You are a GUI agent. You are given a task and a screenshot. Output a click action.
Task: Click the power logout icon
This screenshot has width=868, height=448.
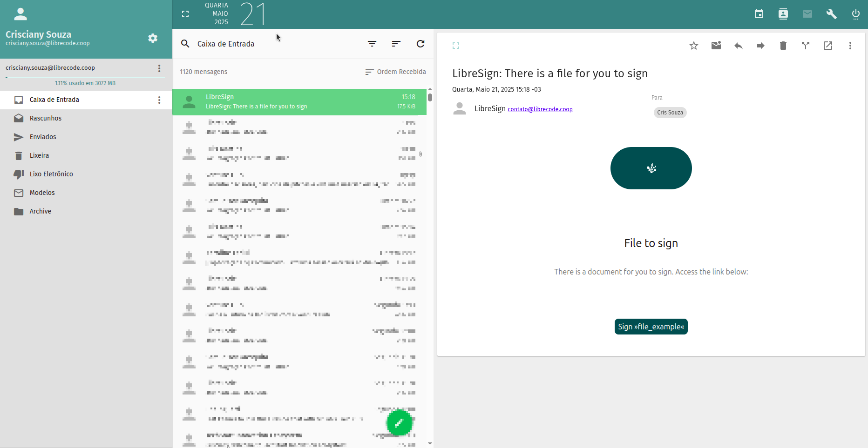pyautogui.click(x=856, y=14)
